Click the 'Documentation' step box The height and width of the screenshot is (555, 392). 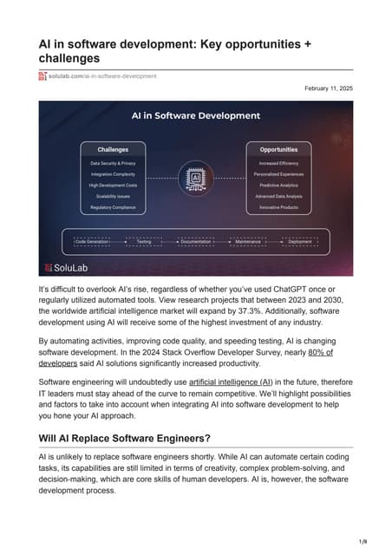click(196, 242)
